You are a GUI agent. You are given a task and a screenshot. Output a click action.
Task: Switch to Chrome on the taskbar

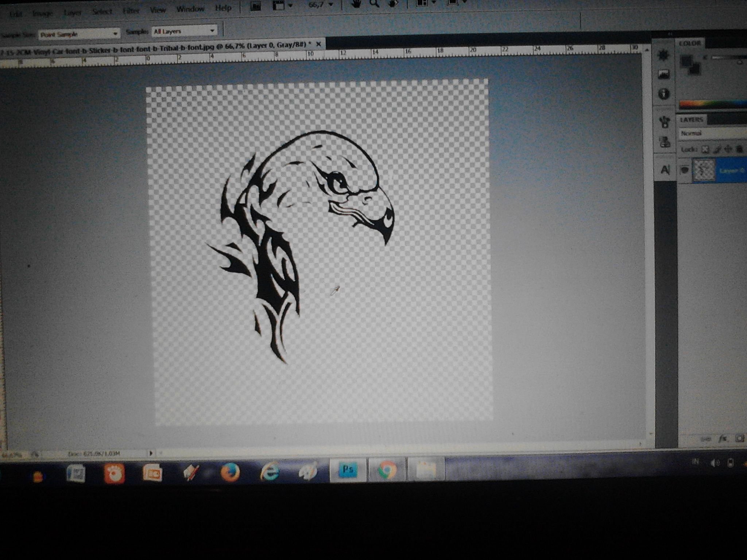coord(387,470)
